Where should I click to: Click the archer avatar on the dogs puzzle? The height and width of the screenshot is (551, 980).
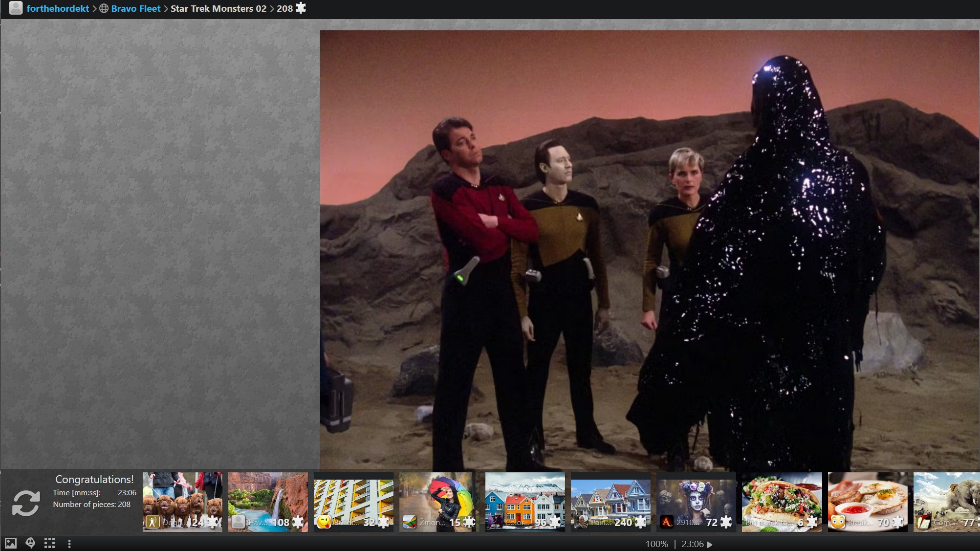152,522
